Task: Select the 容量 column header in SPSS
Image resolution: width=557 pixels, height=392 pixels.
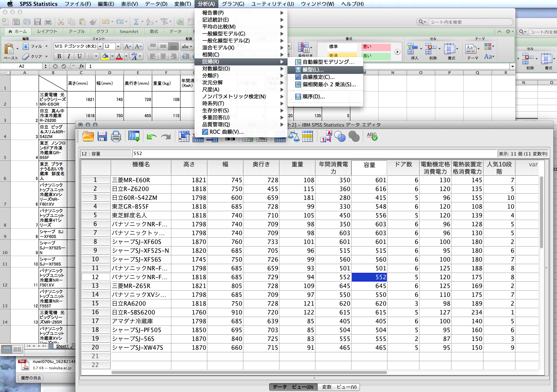Action: pos(369,168)
